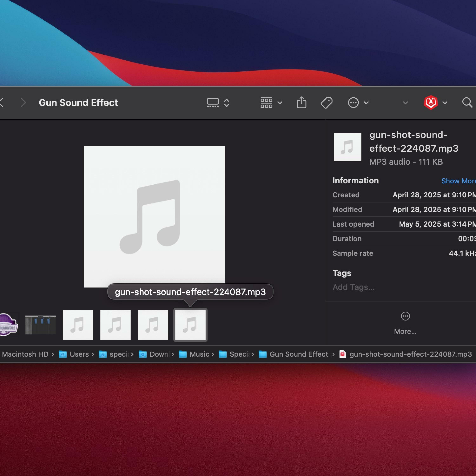Click the Music folder in path bar
The height and width of the screenshot is (476, 476).
pyautogui.click(x=199, y=354)
